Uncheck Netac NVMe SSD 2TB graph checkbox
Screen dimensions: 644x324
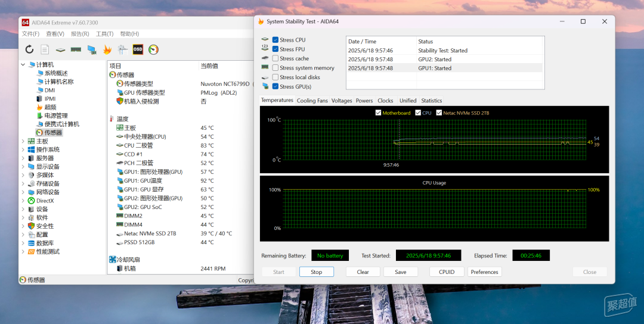439,113
